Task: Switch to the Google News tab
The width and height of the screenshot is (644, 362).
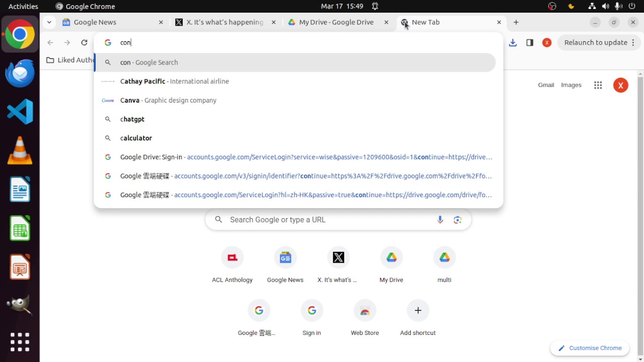Action: 111,22
